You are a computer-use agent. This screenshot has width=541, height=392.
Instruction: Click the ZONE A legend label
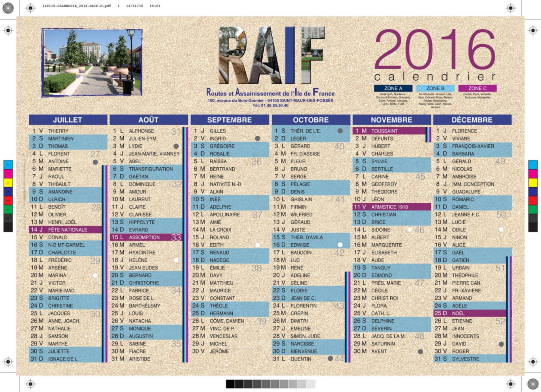[393, 88]
